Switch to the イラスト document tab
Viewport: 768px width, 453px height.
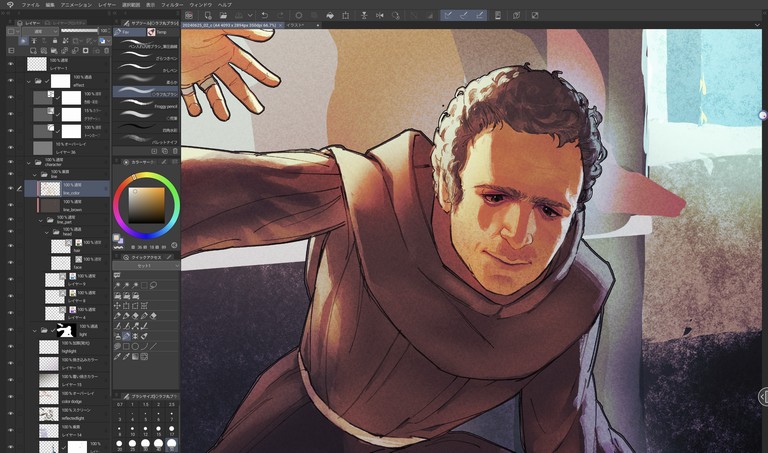pyautogui.click(x=295, y=25)
